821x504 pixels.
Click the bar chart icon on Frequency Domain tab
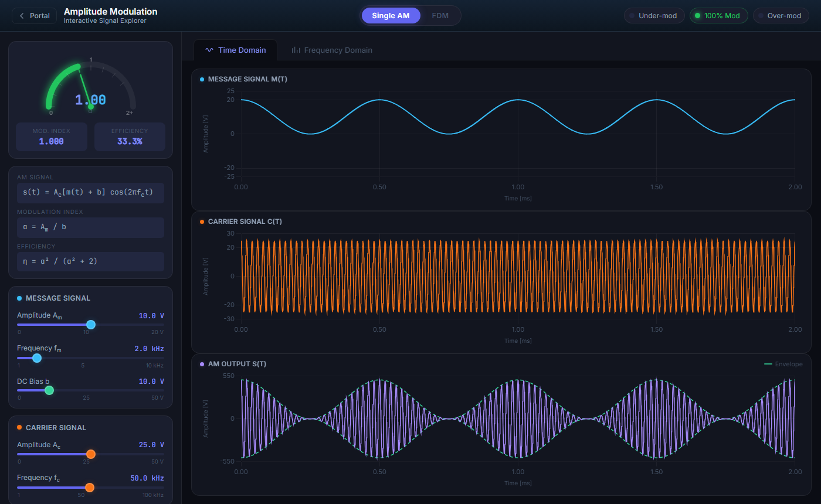click(296, 50)
